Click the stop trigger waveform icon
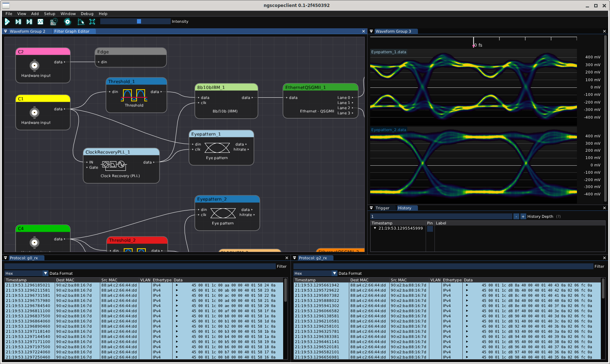This screenshot has width=610, height=364. 40,22
